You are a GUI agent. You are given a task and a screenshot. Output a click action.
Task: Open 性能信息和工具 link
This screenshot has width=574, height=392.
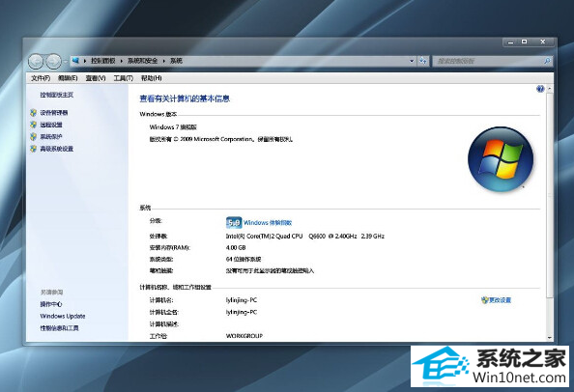(59, 328)
